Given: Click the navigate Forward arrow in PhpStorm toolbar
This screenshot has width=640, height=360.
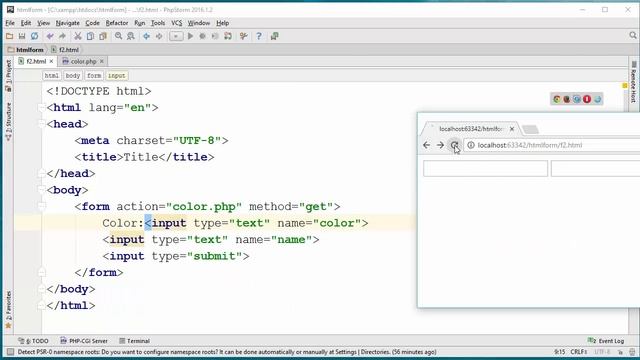Looking at the screenshot, I should click(x=159, y=36).
